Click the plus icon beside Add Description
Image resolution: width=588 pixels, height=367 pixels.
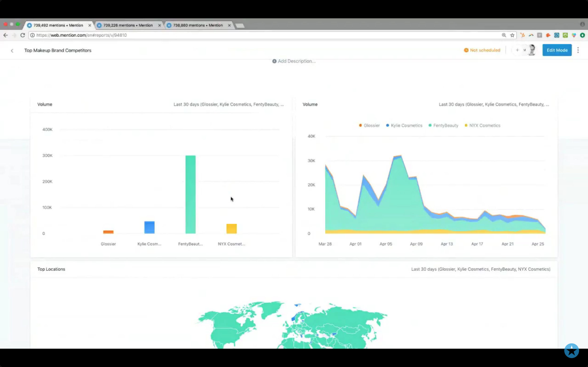[274, 61]
